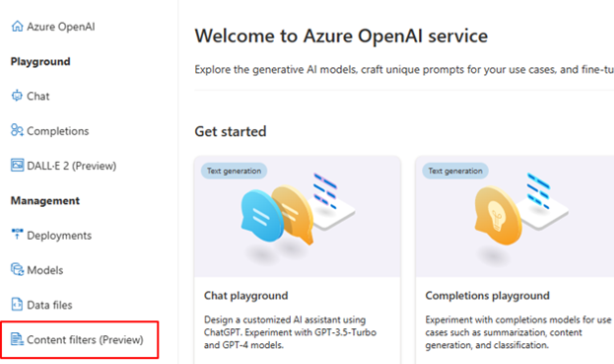This screenshot has height=364, width=614.
Task: Open Content filters (Preview)
Action: point(85,340)
